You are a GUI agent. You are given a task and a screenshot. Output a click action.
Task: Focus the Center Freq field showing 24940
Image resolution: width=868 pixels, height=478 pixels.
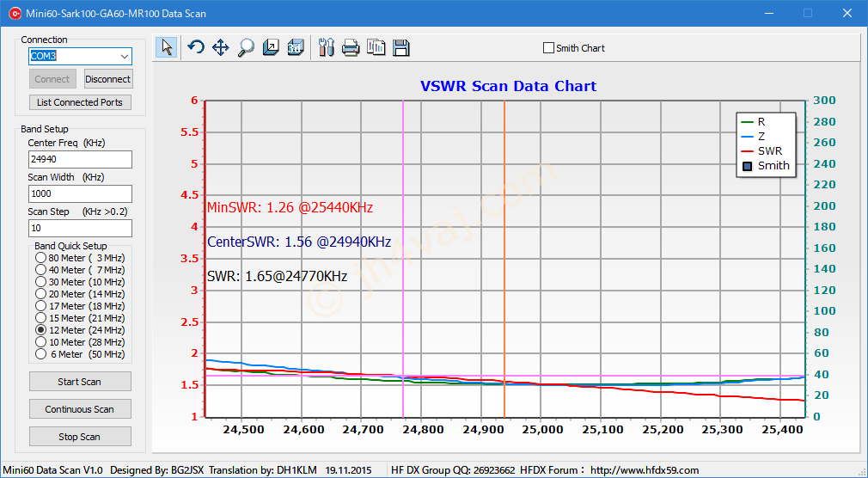pyautogui.click(x=80, y=160)
